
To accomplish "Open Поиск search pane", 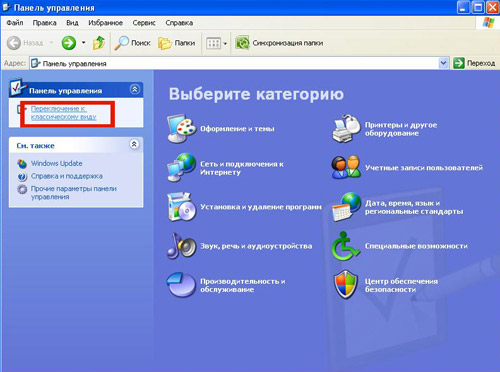I will pyautogui.click(x=132, y=43).
